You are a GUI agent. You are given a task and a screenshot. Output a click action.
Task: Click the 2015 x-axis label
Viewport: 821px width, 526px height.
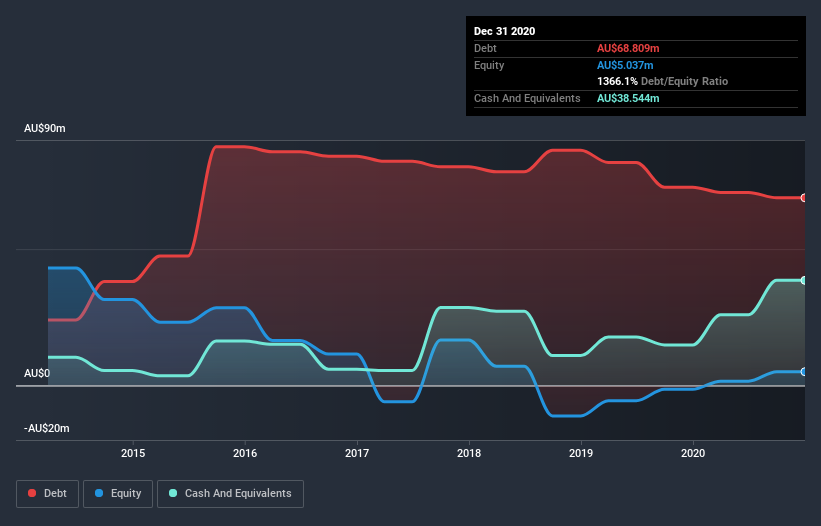(133, 453)
